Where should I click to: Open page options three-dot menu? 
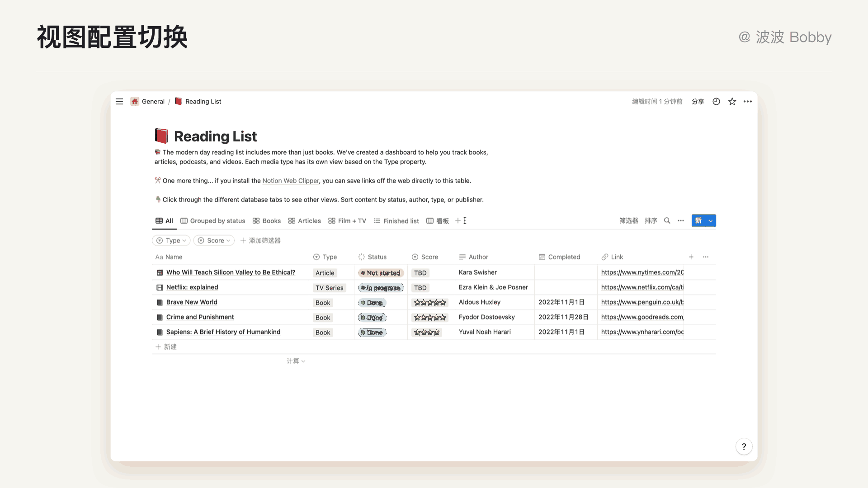[x=748, y=102]
